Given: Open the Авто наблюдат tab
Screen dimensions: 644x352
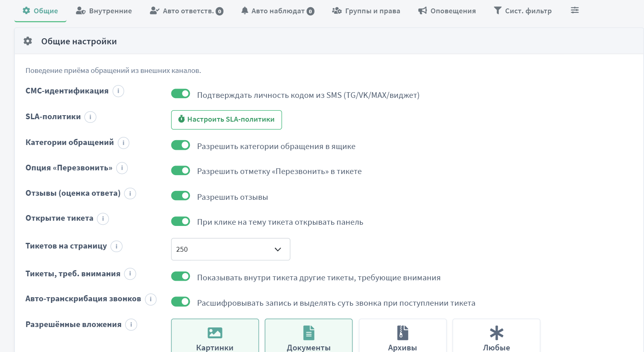Looking at the screenshot, I should click(278, 11).
